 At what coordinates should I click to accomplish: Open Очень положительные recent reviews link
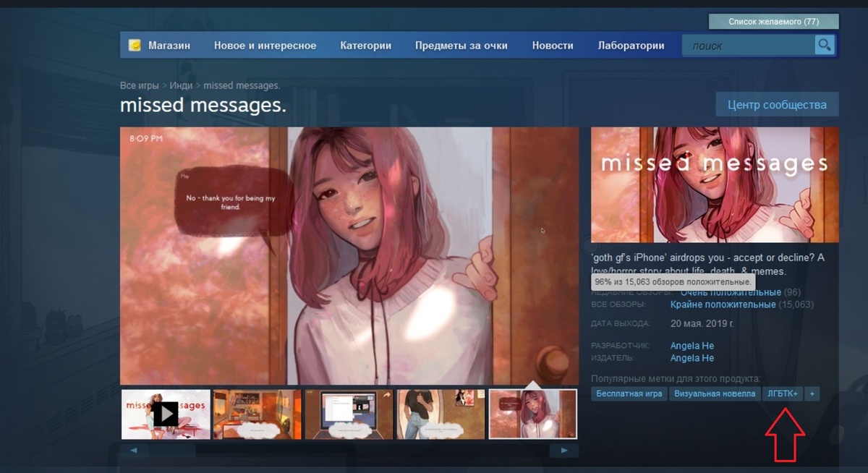point(731,292)
